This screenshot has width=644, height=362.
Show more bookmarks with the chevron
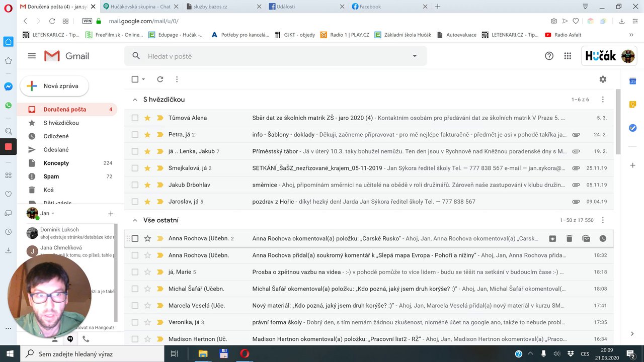click(x=631, y=35)
